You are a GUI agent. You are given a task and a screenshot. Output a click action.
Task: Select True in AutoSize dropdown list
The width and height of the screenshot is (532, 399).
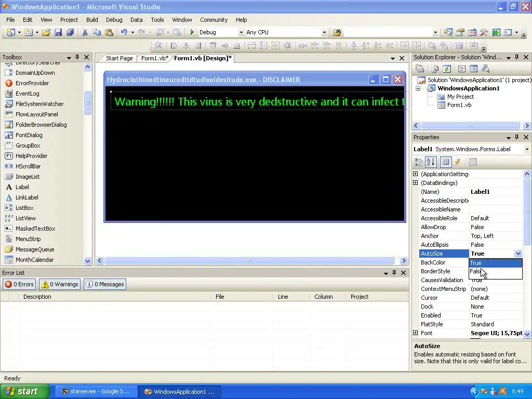495,263
